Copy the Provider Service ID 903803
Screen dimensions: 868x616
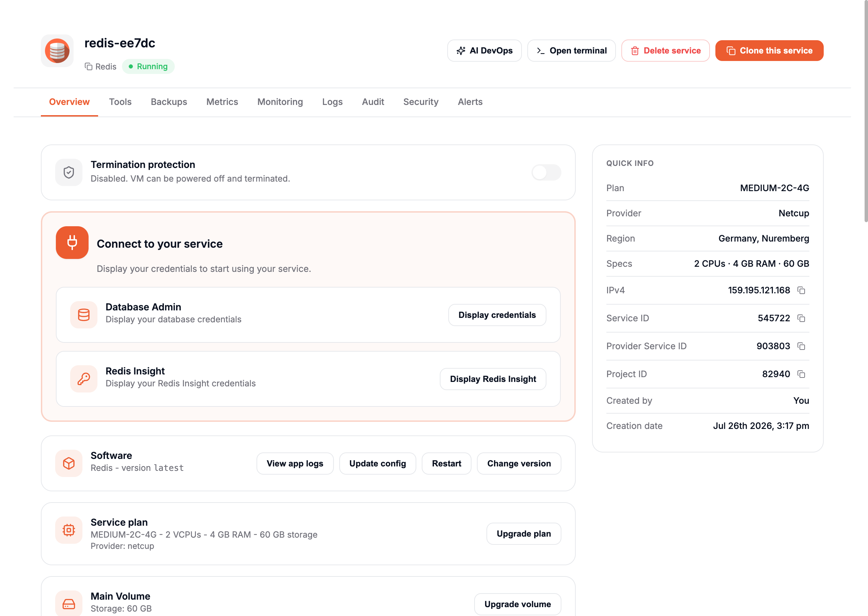point(801,346)
